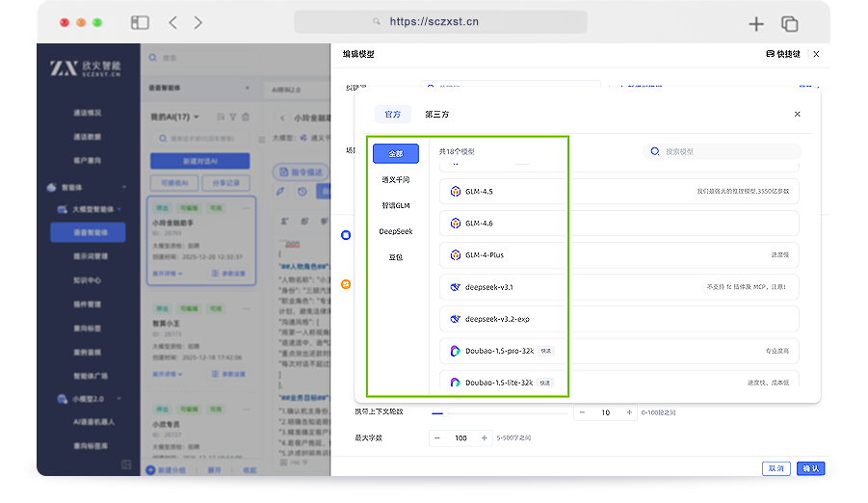This screenshot has width=868, height=503.
Task: Click the 取消 cancel button
Action: click(776, 468)
